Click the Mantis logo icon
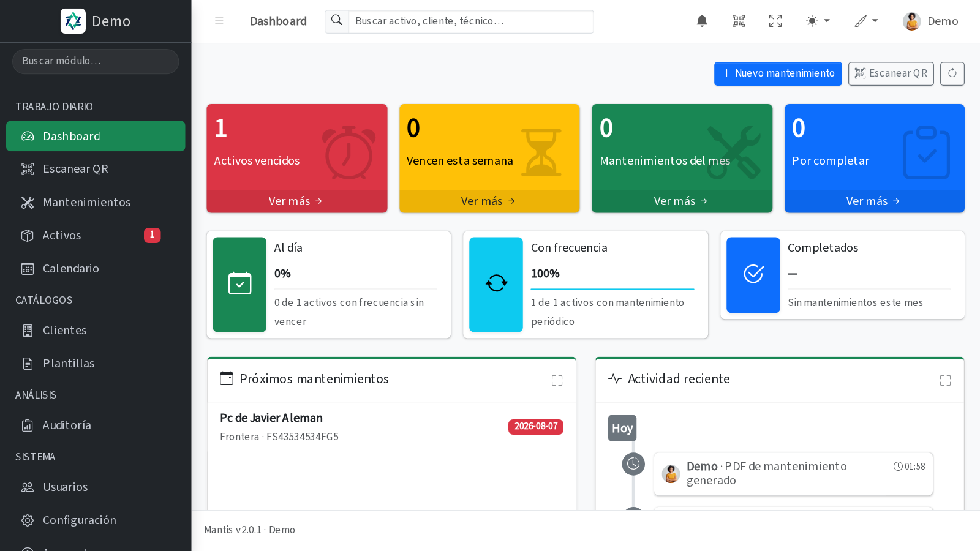 click(x=73, y=21)
